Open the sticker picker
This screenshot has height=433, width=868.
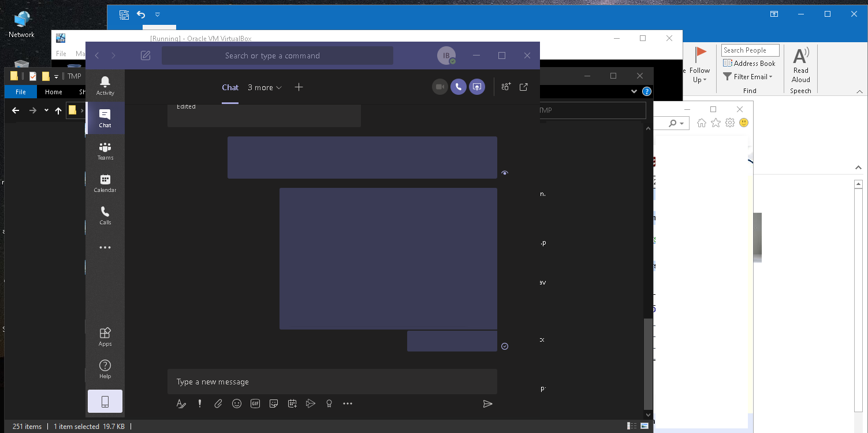click(274, 404)
